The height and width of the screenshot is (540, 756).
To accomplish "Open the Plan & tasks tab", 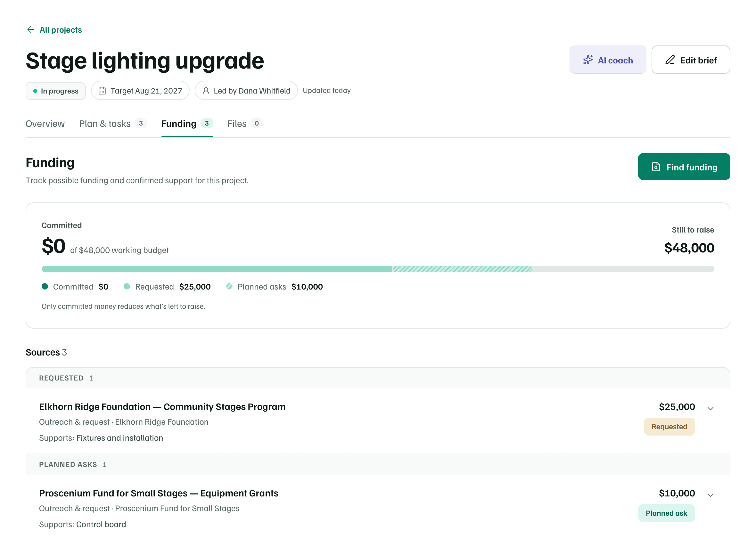I will (x=113, y=124).
